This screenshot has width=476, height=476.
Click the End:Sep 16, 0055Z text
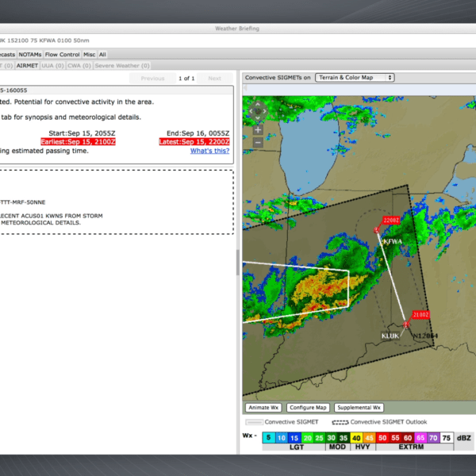point(198,133)
